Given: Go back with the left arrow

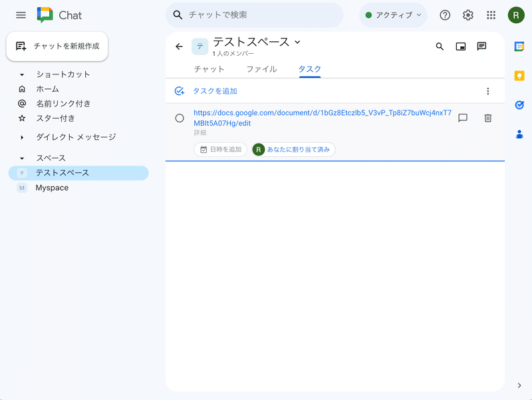Looking at the screenshot, I should (179, 47).
